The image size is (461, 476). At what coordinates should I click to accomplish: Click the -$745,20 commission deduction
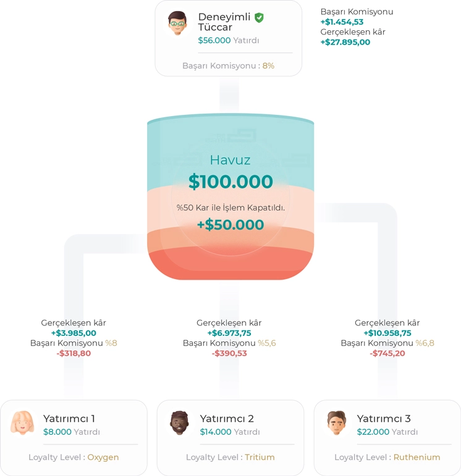pos(387,353)
